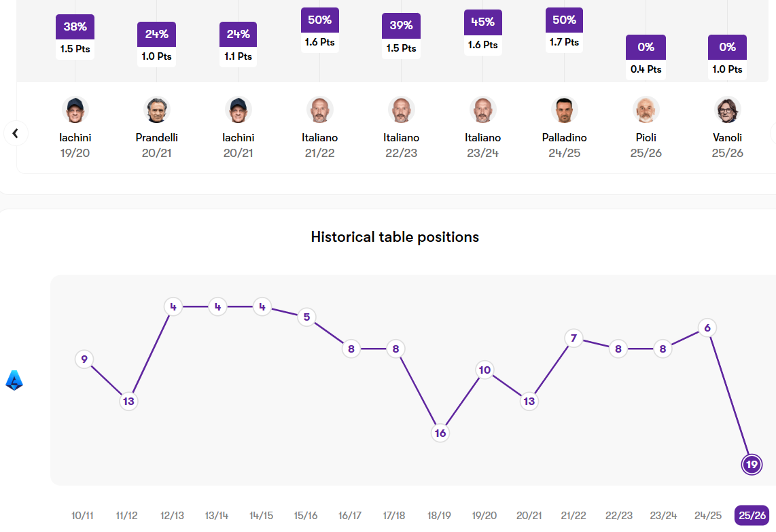
Task: Select the 18/19 season label
Action: (x=440, y=516)
